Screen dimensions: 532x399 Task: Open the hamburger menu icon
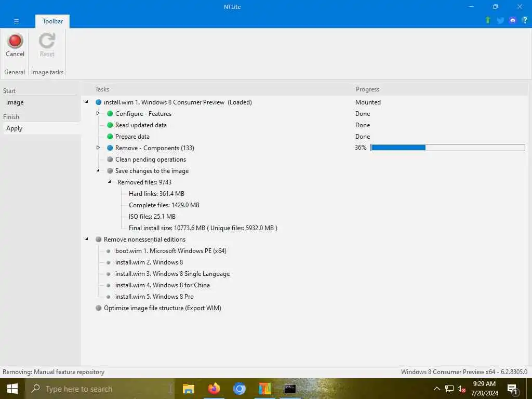point(16,21)
